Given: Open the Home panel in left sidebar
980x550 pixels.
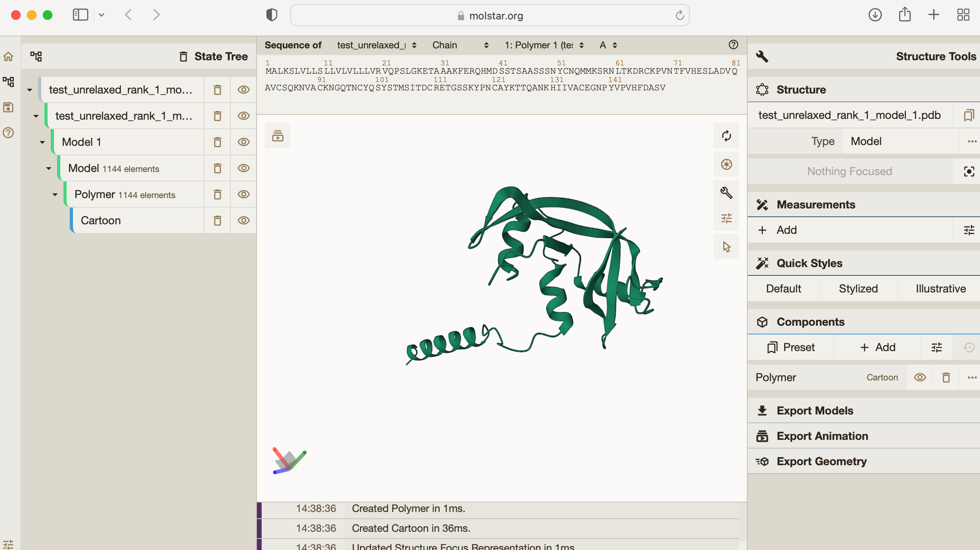Looking at the screenshot, I should [x=8, y=57].
